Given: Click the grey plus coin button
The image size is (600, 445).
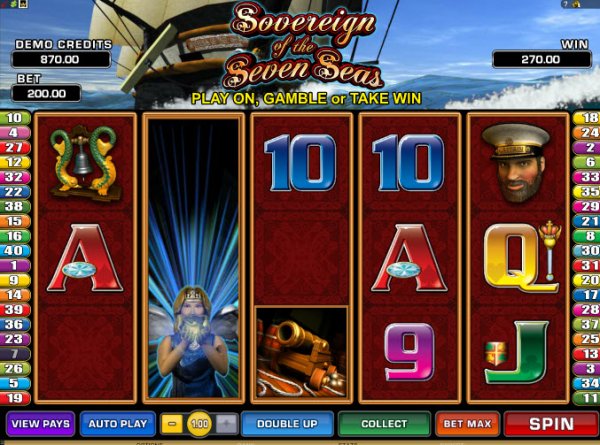Looking at the screenshot, I should coord(227,424).
